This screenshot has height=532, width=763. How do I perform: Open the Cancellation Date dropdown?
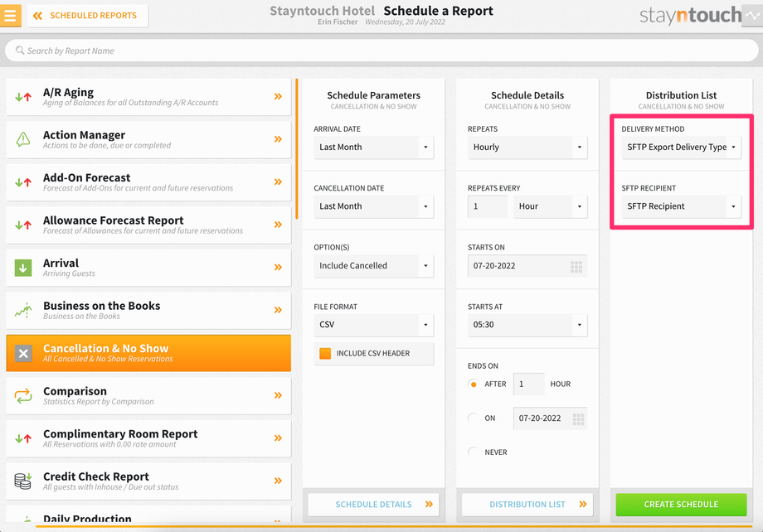click(x=374, y=206)
